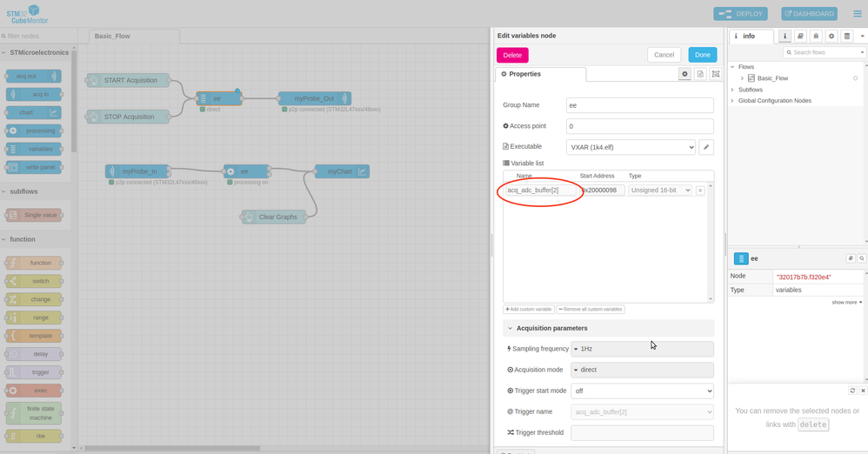The image size is (868, 454).
Task: Click the filter nodes search box
Action: coord(37,36)
